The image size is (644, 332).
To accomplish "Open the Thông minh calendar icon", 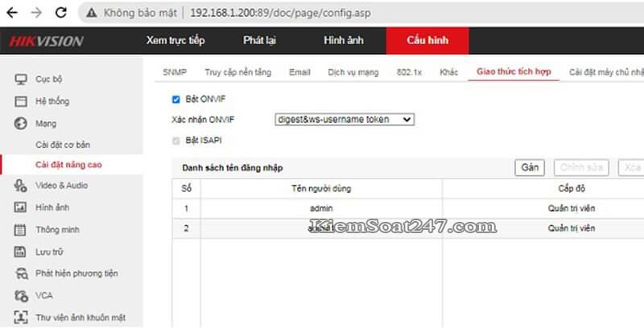I will 20,230.
